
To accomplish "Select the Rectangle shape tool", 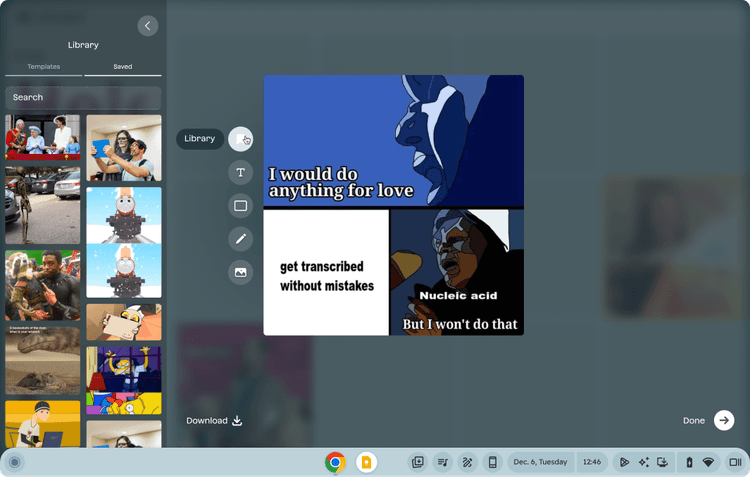I will click(241, 206).
